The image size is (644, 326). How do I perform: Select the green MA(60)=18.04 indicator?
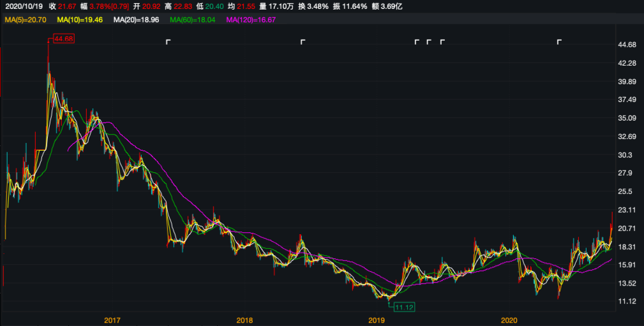point(193,19)
